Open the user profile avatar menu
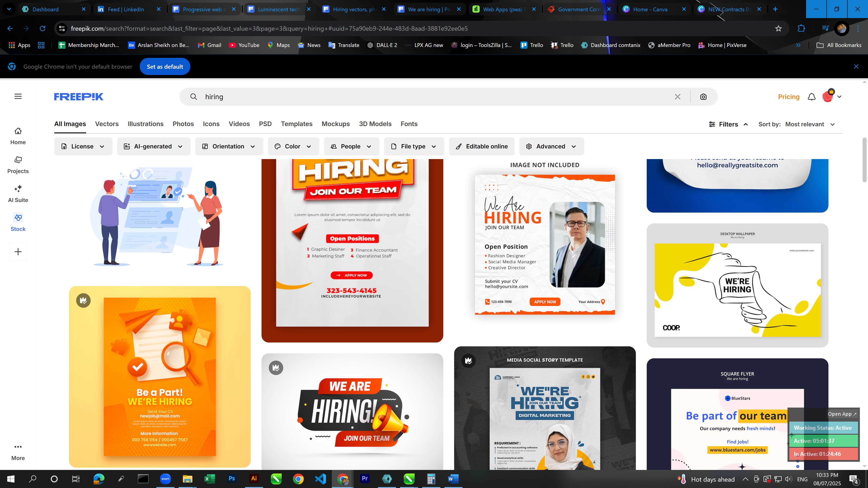 click(831, 97)
